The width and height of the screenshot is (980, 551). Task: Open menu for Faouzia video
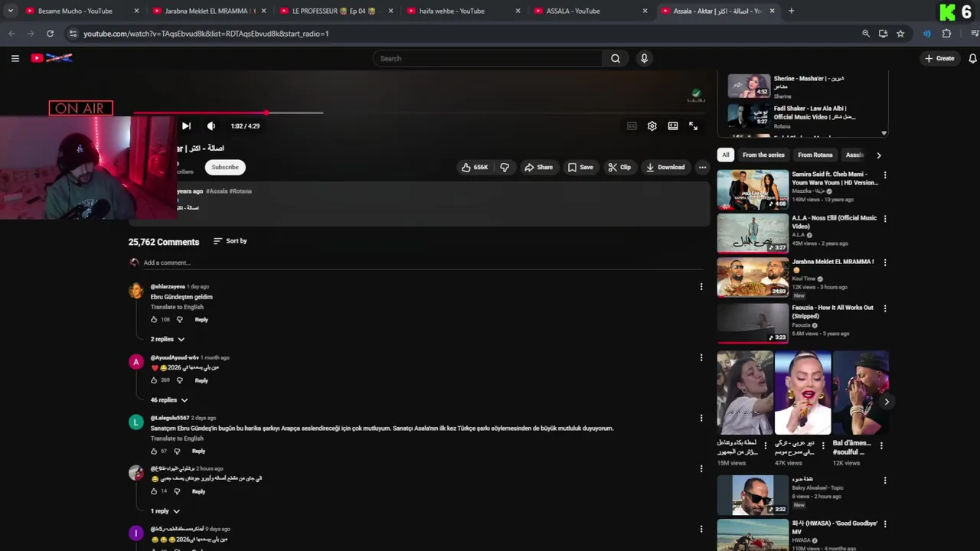point(885,308)
